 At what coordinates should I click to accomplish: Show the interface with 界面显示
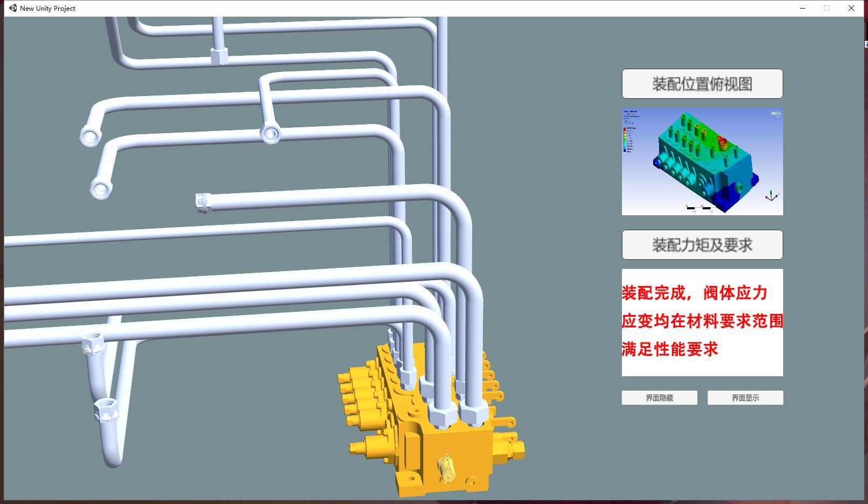click(x=745, y=398)
